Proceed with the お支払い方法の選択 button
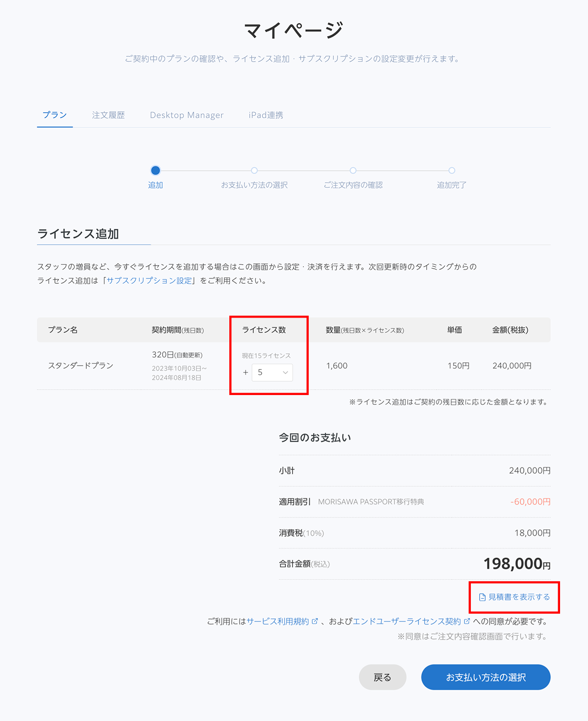588x721 pixels. coord(486,677)
